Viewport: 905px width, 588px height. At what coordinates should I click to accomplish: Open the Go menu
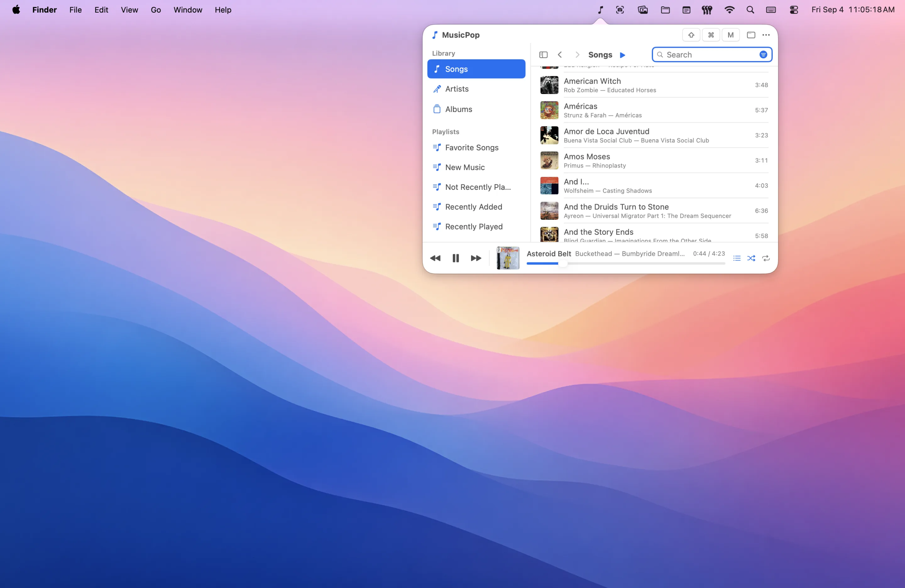coord(156,10)
